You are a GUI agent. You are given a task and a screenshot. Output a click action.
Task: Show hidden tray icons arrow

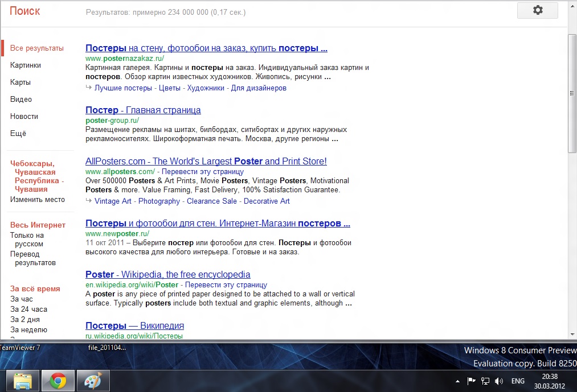tap(457, 381)
